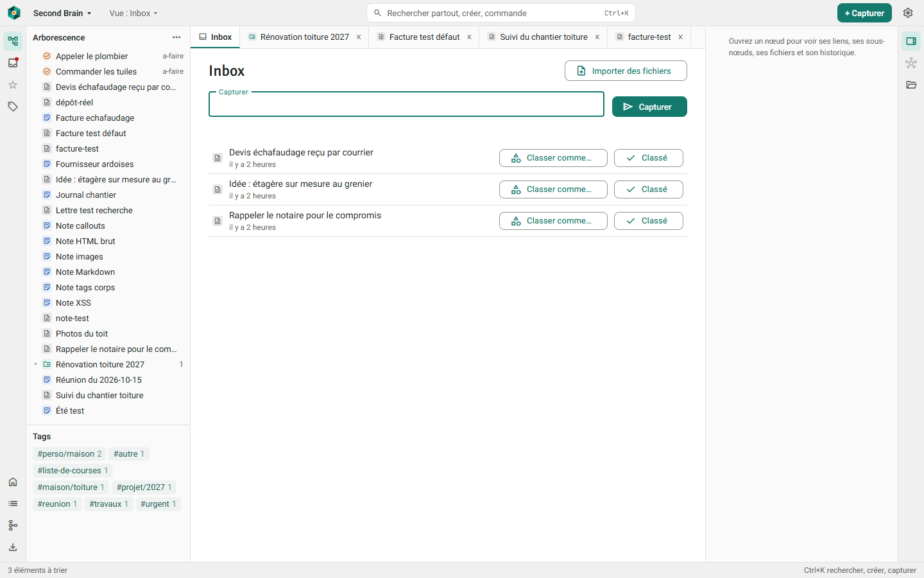Go to home via the house icon
This screenshot has height=578, width=924.
(13, 482)
